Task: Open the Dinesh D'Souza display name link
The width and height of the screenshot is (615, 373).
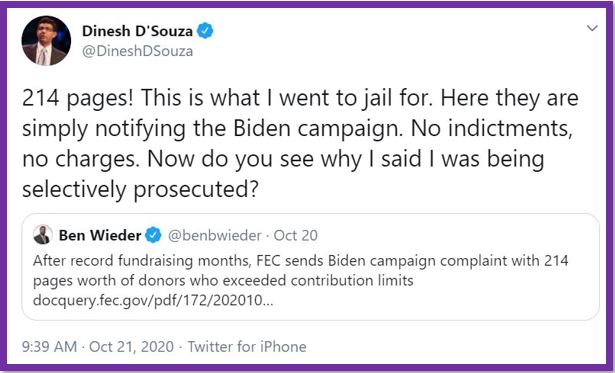Action: point(137,31)
